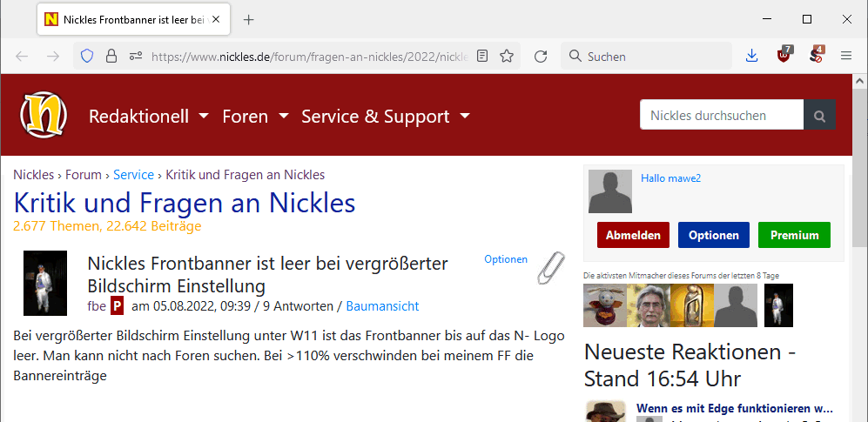Click the Nickles N logo

[44, 115]
